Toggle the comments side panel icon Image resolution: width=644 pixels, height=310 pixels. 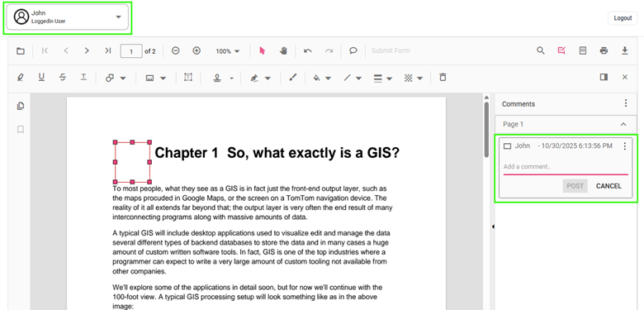click(x=604, y=77)
